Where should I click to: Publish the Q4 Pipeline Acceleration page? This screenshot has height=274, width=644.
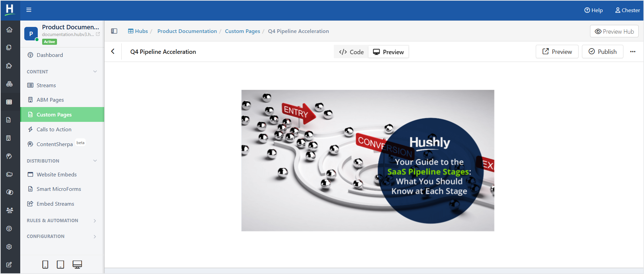603,52
